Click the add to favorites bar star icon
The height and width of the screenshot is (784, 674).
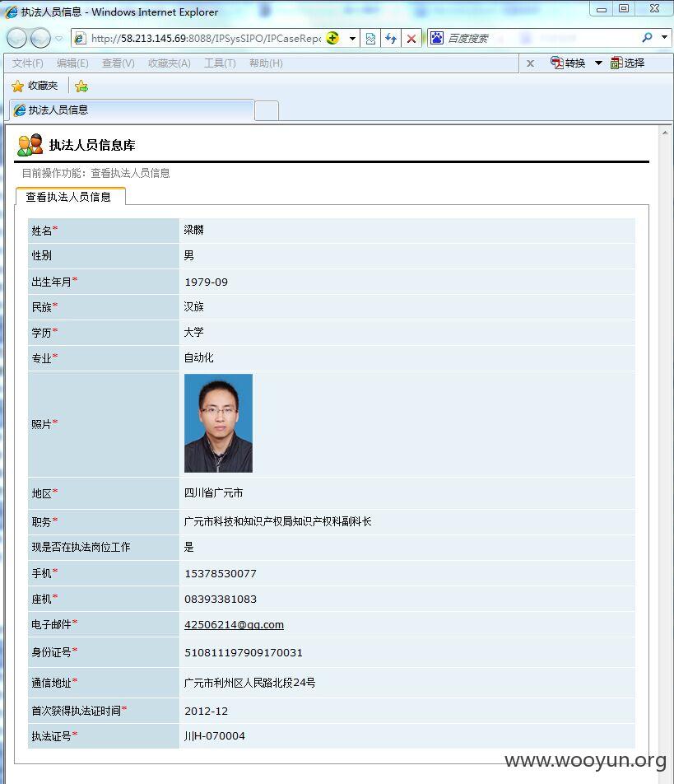click(x=81, y=86)
